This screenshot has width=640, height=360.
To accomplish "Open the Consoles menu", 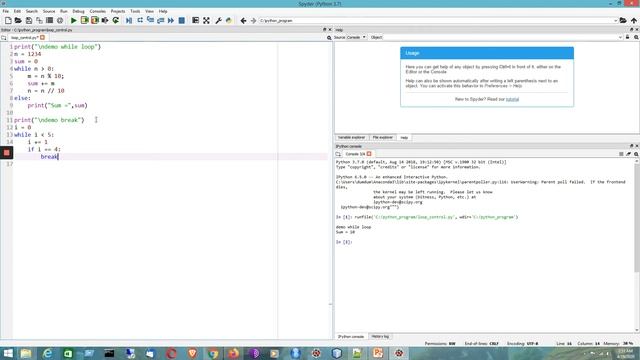I will [x=98, y=11].
